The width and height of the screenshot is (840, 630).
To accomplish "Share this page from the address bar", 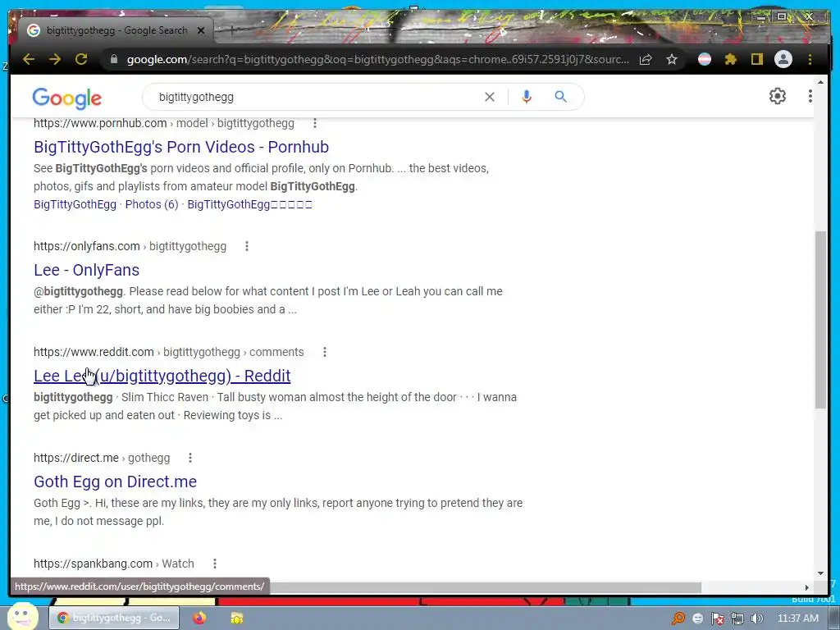I will pyautogui.click(x=646, y=59).
